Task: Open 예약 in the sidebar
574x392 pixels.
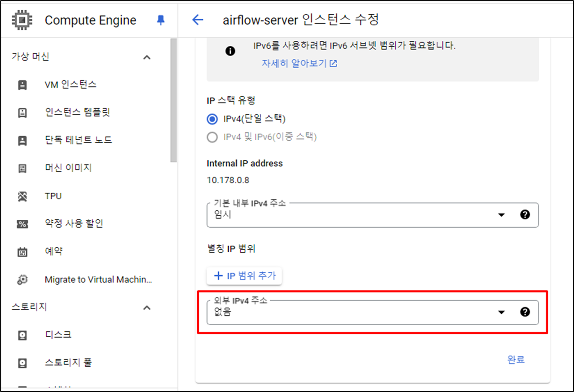Action: [x=54, y=252]
